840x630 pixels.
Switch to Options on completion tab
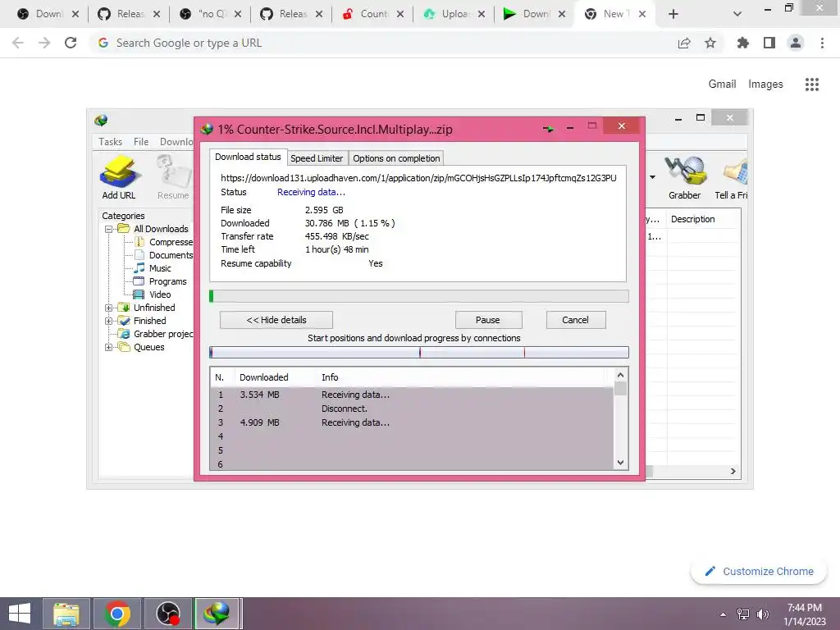click(396, 158)
